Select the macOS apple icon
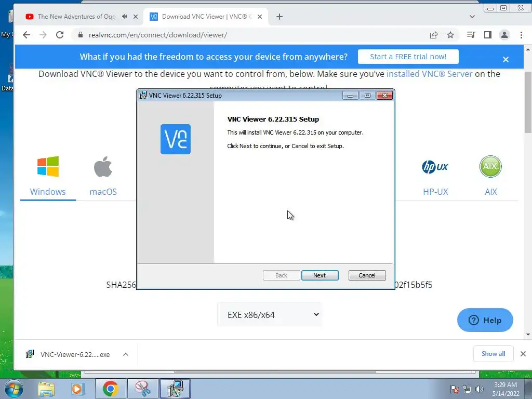The height and width of the screenshot is (399, 532). click(103, 166)
